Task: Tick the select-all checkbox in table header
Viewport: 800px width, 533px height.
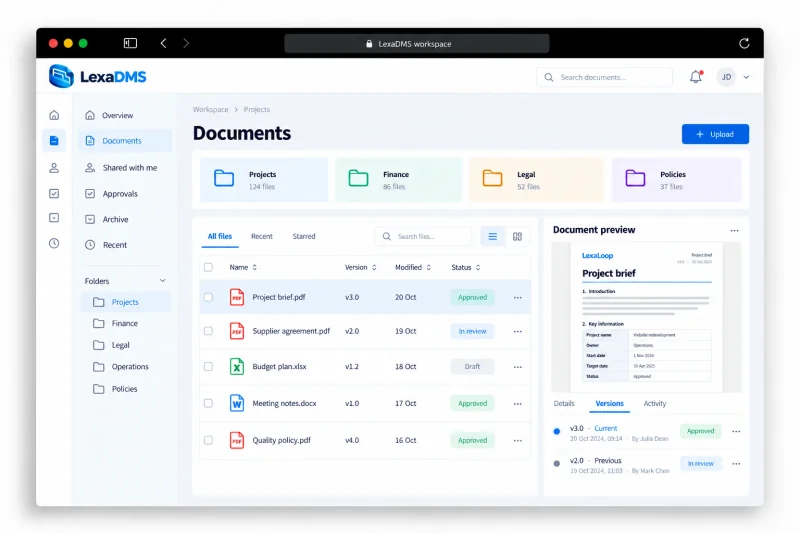Action: pos(208,267)
